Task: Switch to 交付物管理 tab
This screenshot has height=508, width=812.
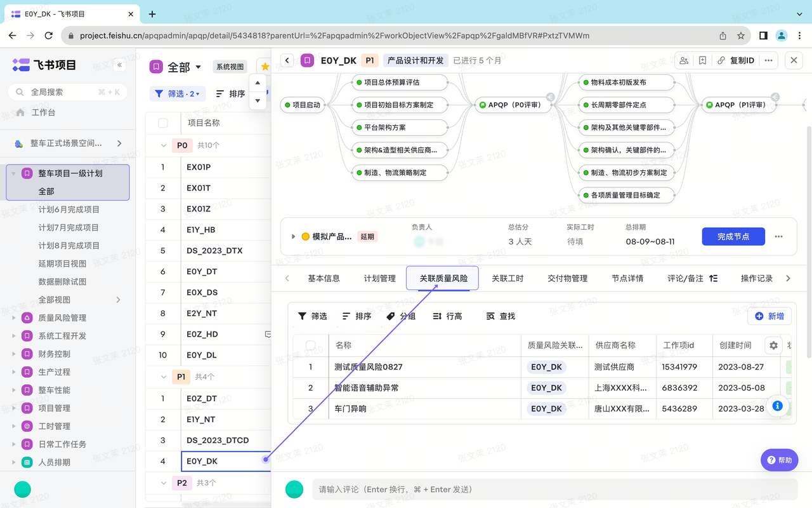Action: click(567, 278)
